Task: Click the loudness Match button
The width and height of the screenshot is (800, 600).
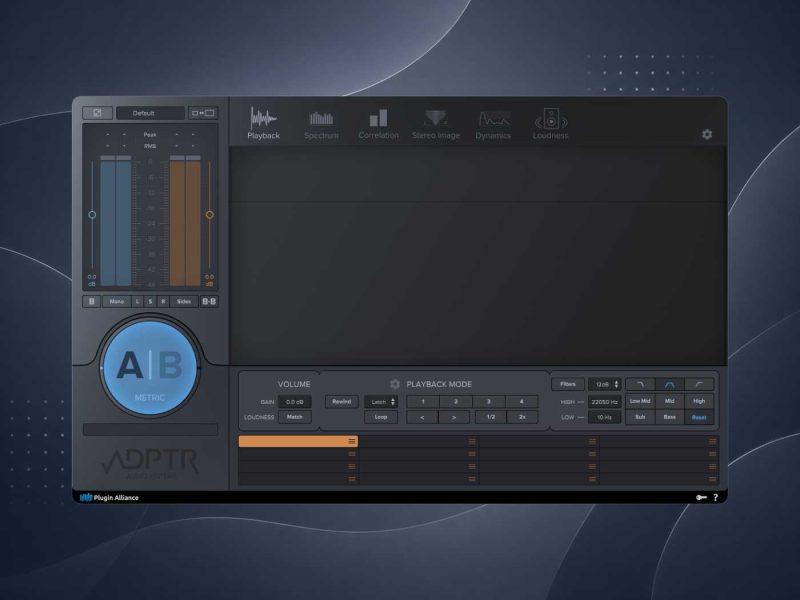Action: 294,417
